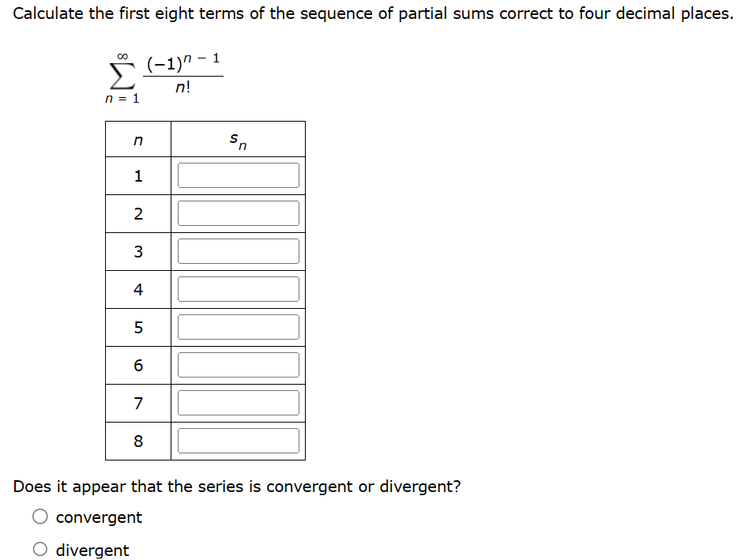Click the input field for s3
745x560 pixels.
[239, 250]
